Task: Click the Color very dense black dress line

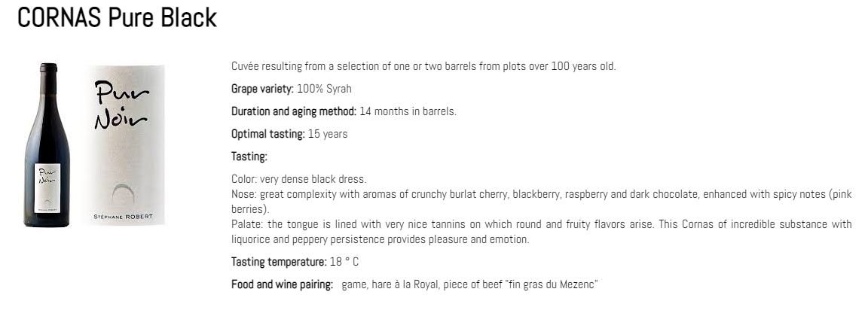Action: tap(299, 179)
